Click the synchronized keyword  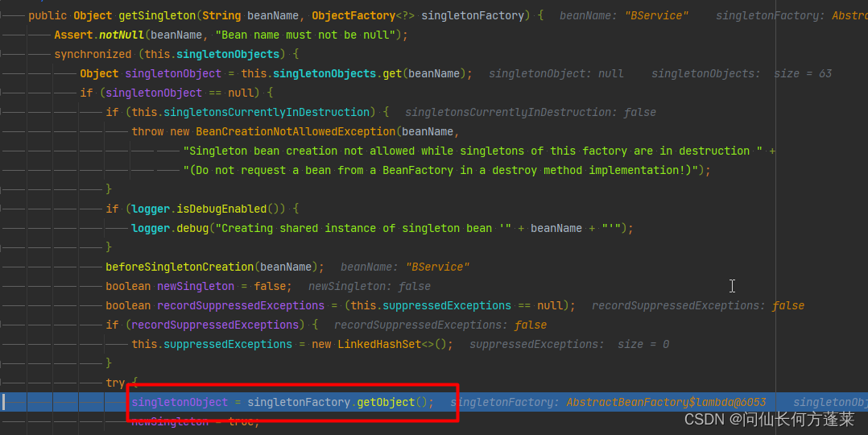click(93, 54)
